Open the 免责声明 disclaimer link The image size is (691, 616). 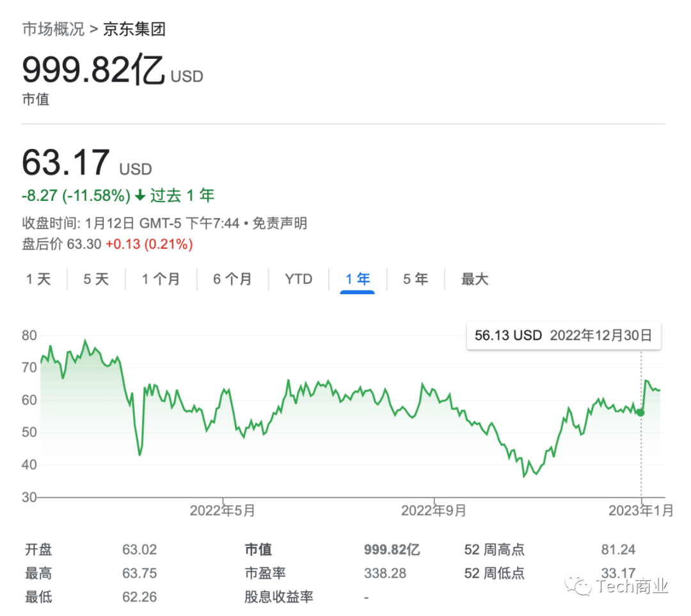(279, 223)
